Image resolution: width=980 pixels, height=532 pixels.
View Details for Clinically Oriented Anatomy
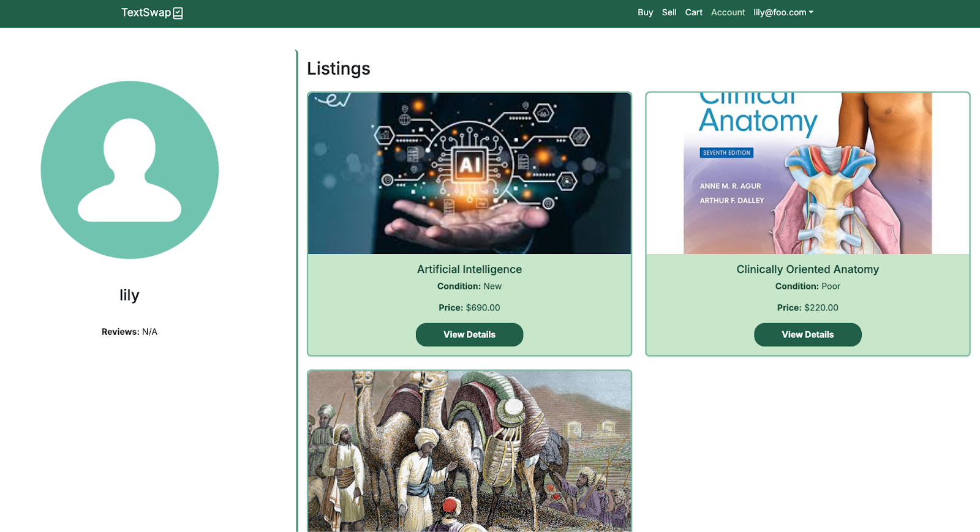click(x=807, y=335)
